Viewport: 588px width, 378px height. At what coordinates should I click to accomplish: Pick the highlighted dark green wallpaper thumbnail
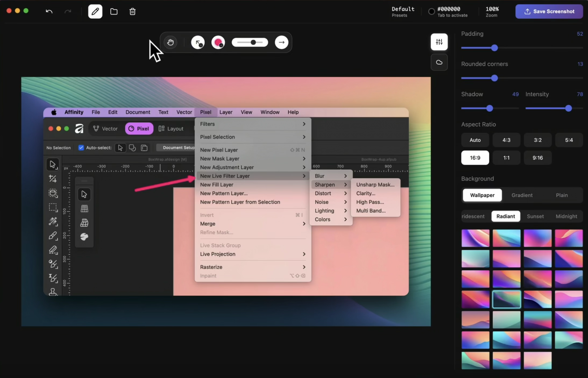click(506, 299)
